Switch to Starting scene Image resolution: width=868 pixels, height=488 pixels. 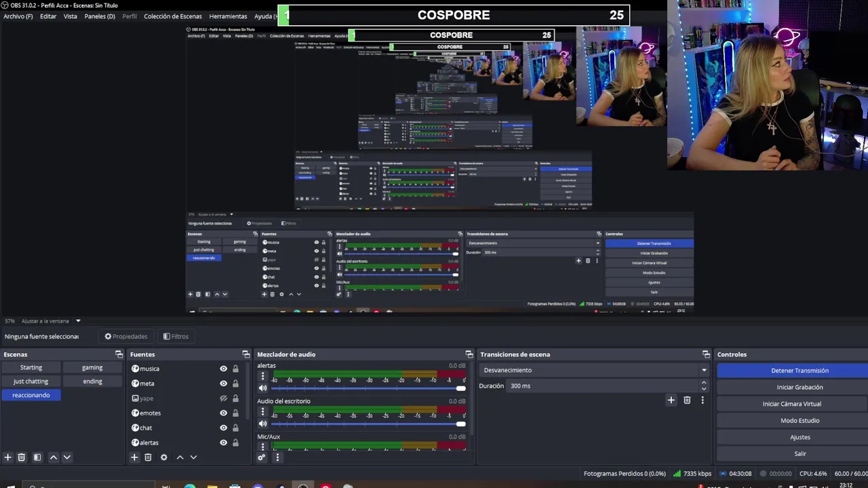(x=31, y=367)
